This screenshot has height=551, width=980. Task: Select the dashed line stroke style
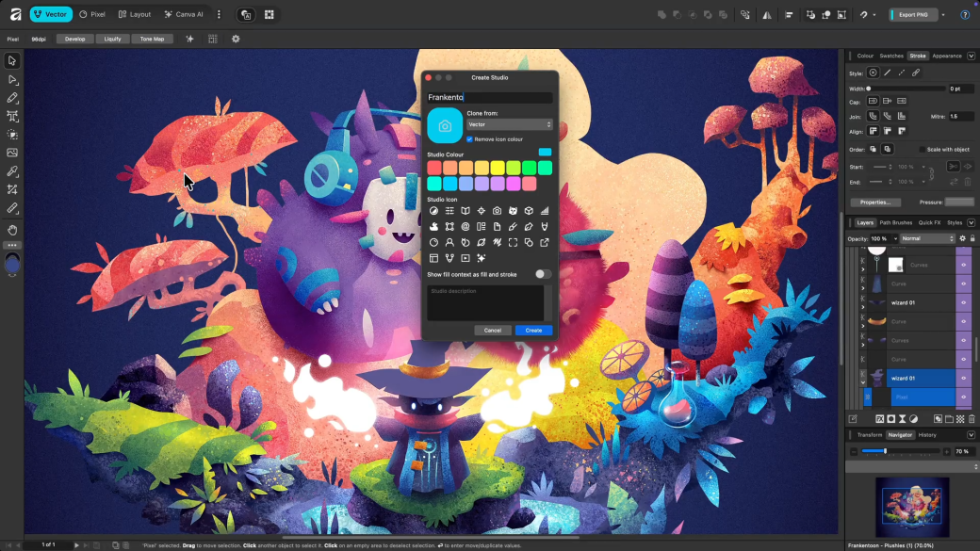point(901,73)
